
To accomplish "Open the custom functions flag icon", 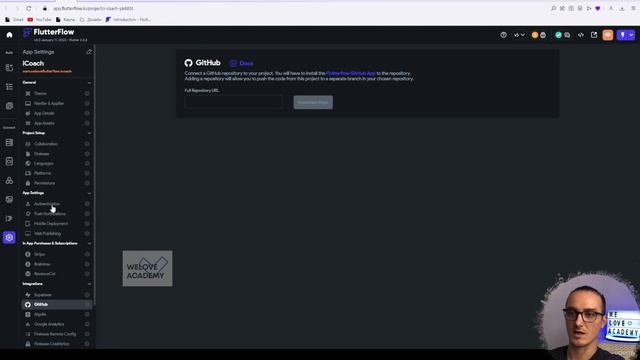I will [9, 218].
